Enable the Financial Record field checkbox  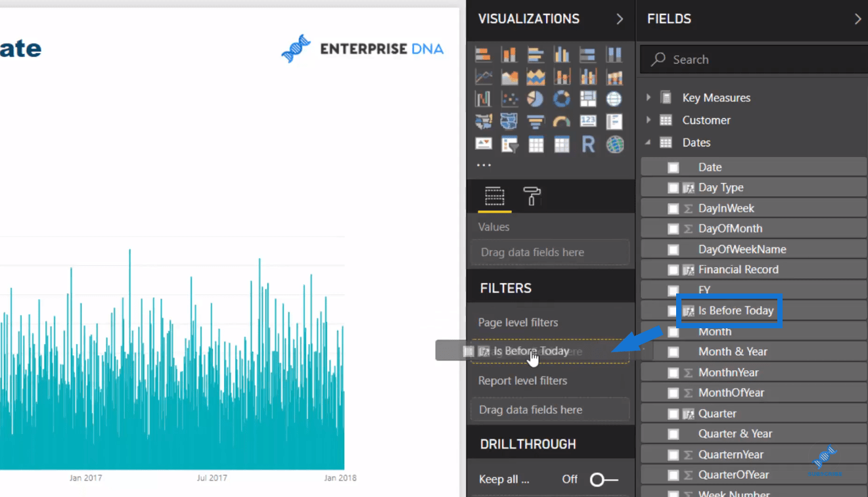pos(673,270)
